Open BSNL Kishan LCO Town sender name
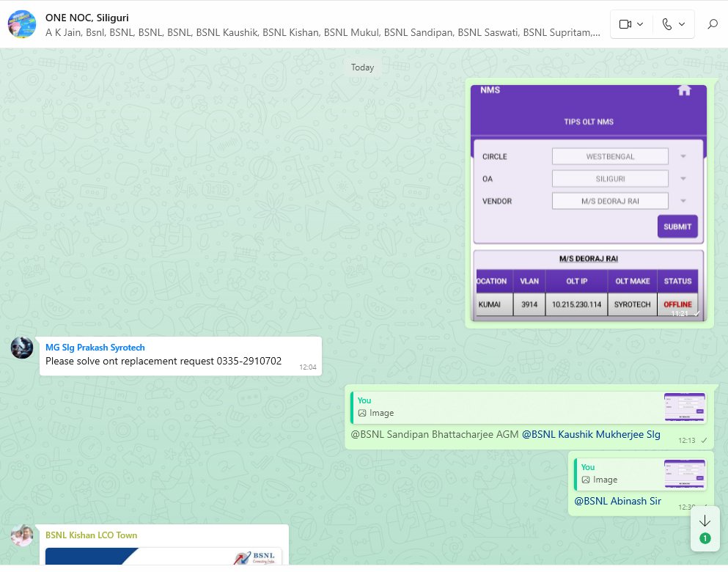 pos(91,535)
